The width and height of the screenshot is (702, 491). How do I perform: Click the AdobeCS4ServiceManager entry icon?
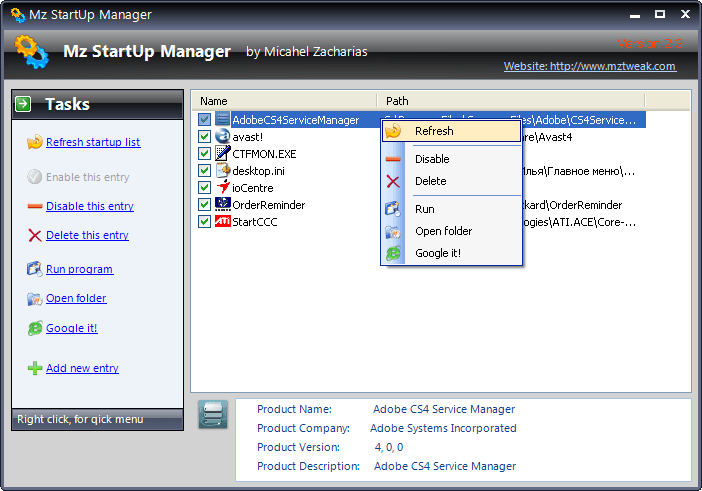[x=223, y=119]
